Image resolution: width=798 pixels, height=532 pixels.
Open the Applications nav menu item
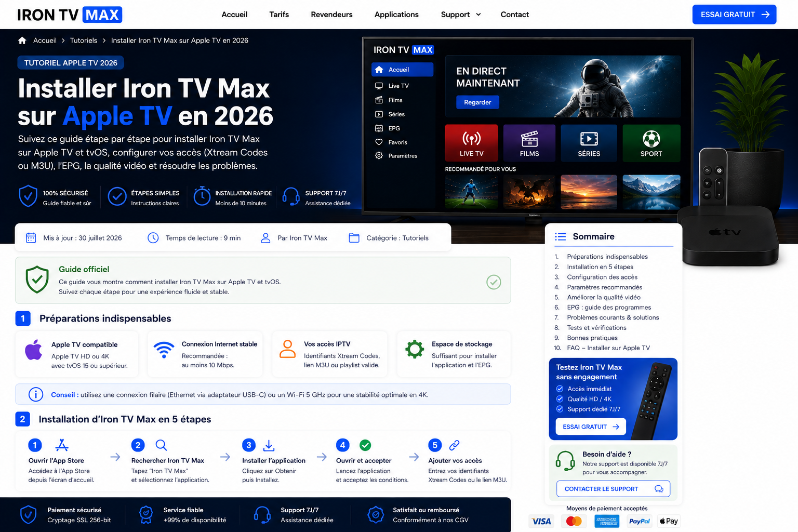pos(396,15)
